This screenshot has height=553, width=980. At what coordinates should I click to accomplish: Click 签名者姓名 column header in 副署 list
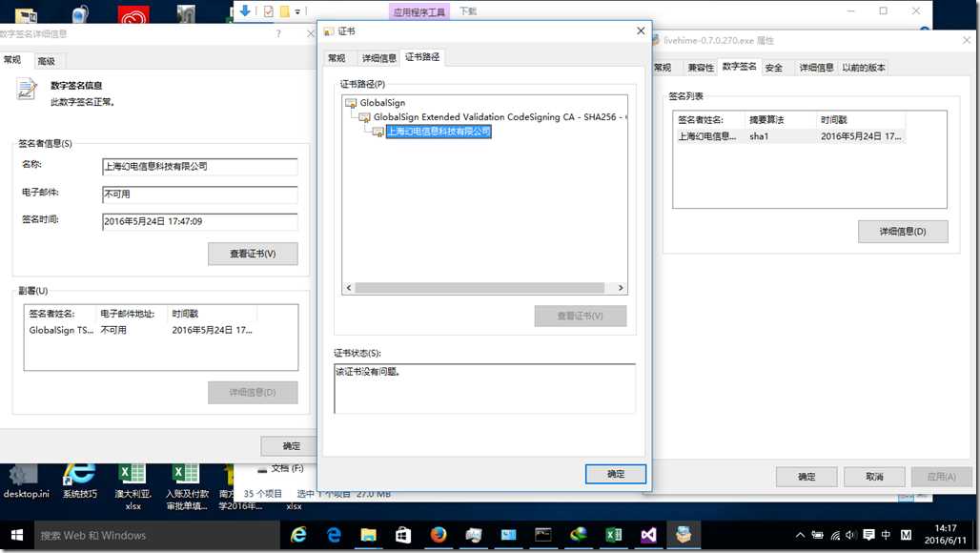click(x=61, y=313)
